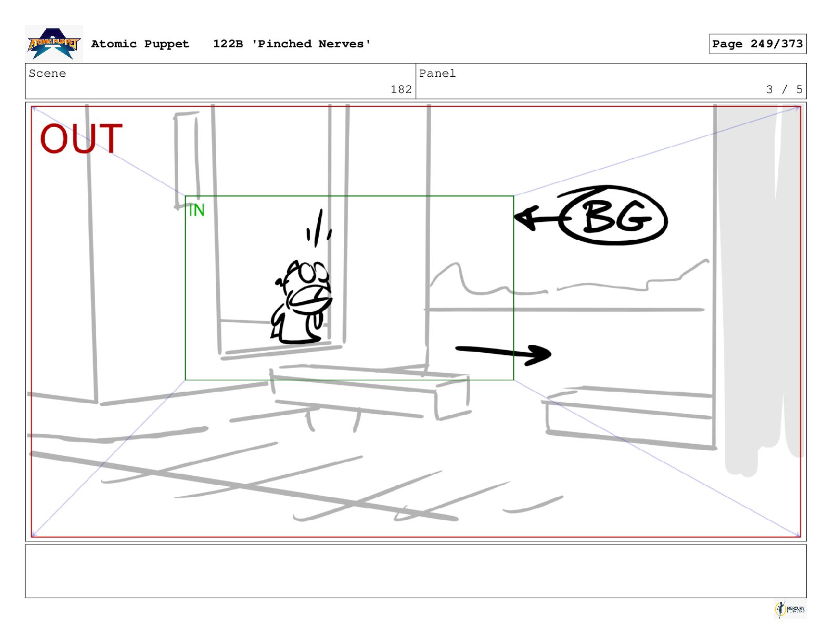Click the Mercury Filmworks logo
This screenshot has width=832, height=644.
790,609
